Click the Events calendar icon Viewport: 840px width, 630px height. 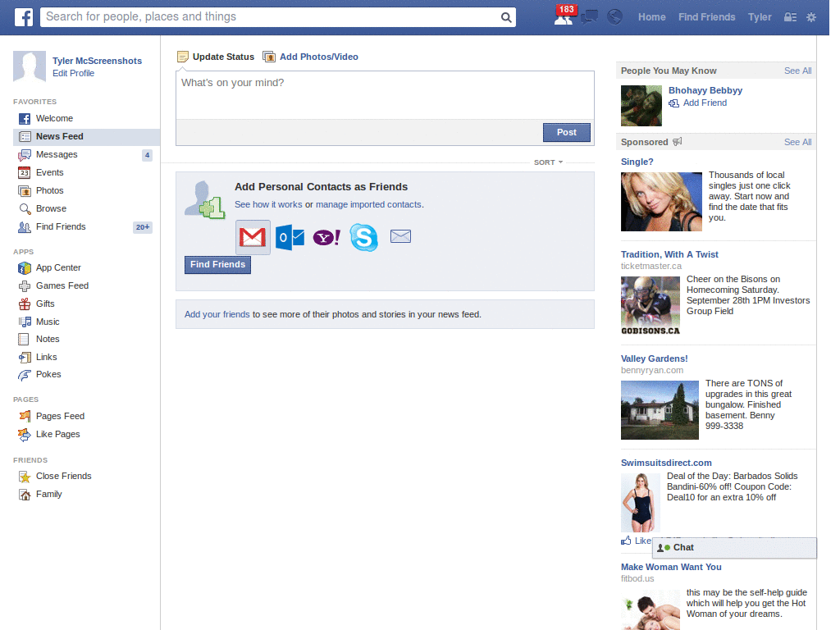(x=24, y=172)
